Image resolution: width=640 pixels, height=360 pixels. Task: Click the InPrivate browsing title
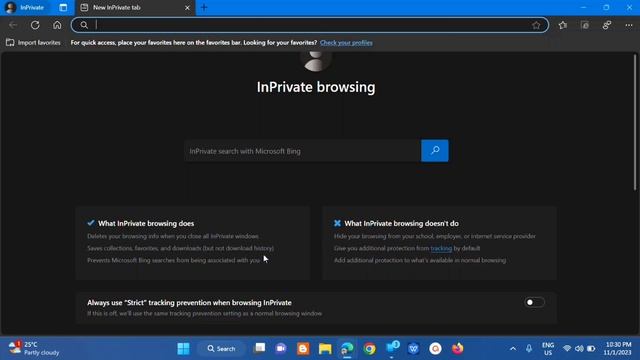coord(316,87)
